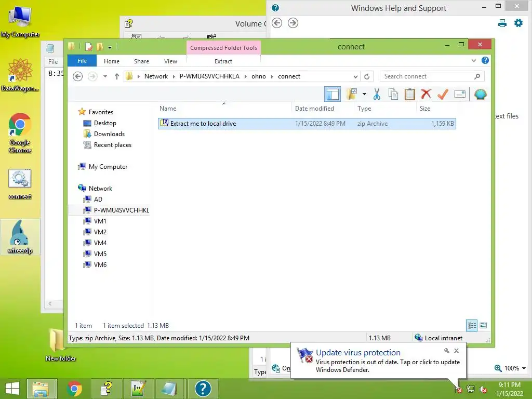Screen dimensions: 532x399
Task: Click Help and Support print icon
Action: click(x=502, y=23)
